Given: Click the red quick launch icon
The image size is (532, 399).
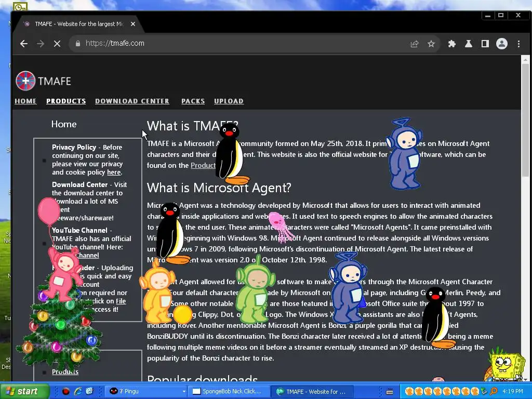Looking at the screenshot, I should (x=66, y=391).
